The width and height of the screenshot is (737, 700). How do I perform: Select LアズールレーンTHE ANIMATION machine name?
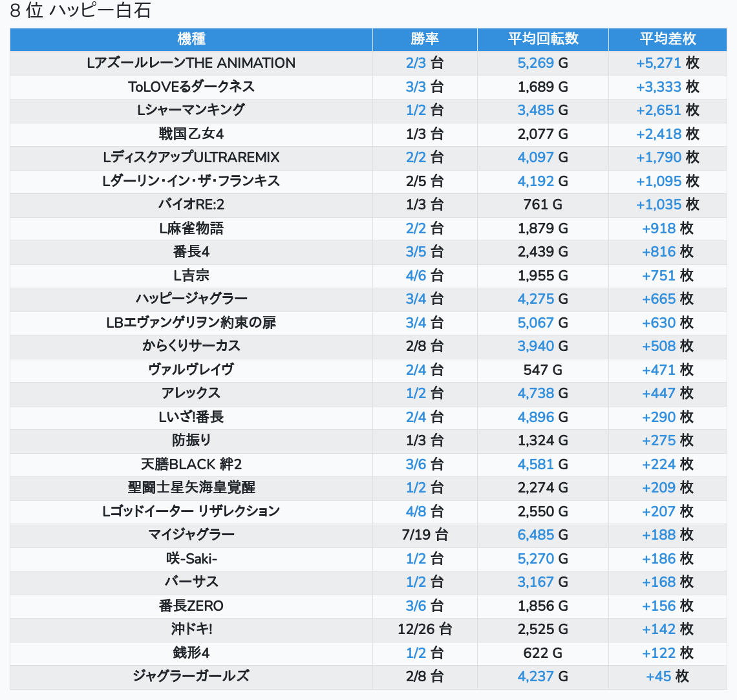pos(191,63)
